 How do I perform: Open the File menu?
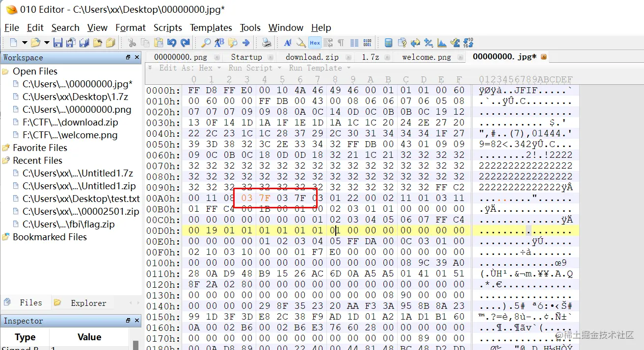(12, 27)
